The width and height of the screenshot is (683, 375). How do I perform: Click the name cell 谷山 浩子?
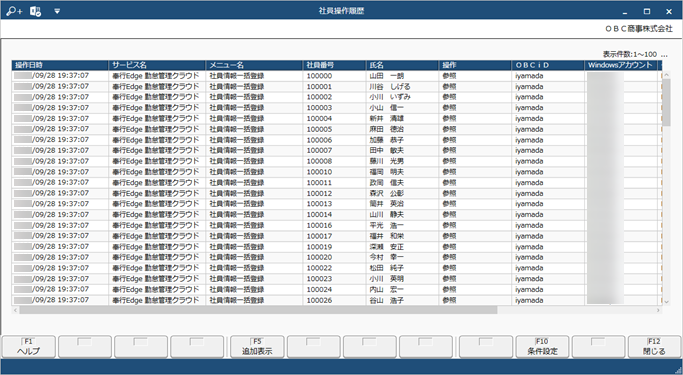(402, 301)
